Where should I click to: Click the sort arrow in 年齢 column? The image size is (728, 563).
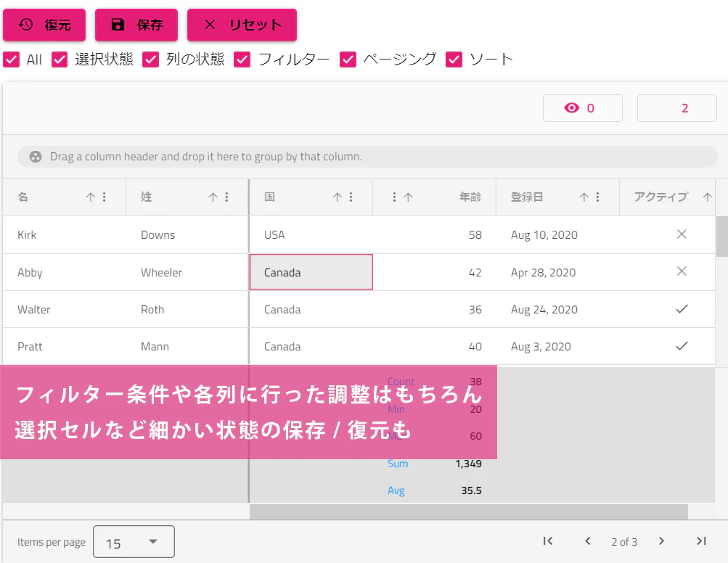[x=408, y=197]
